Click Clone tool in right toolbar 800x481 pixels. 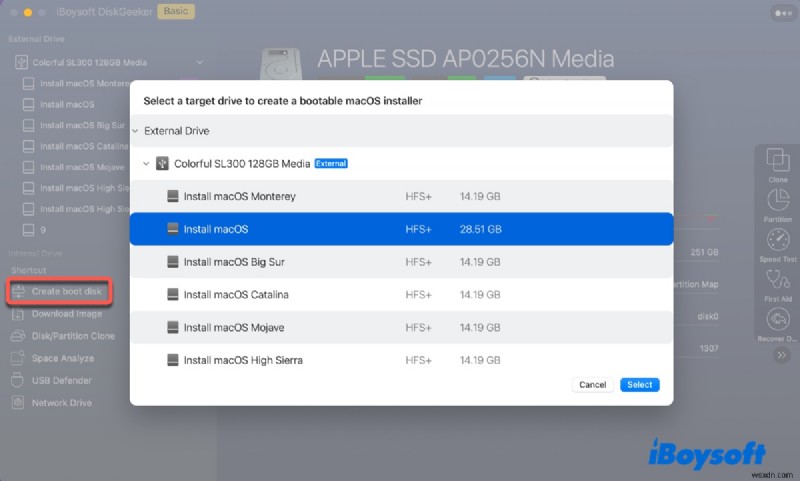coord(778,165)
